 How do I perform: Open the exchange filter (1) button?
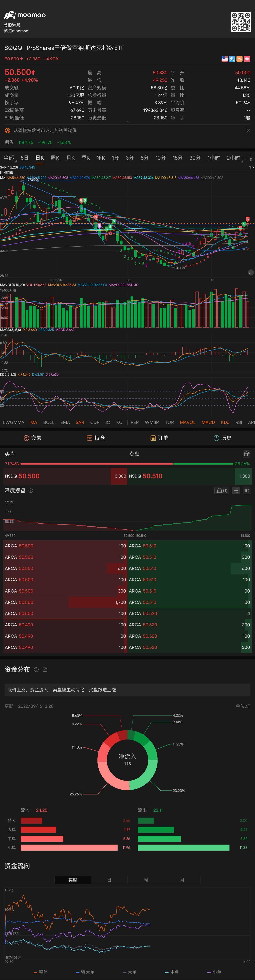(x=222, y=491)
